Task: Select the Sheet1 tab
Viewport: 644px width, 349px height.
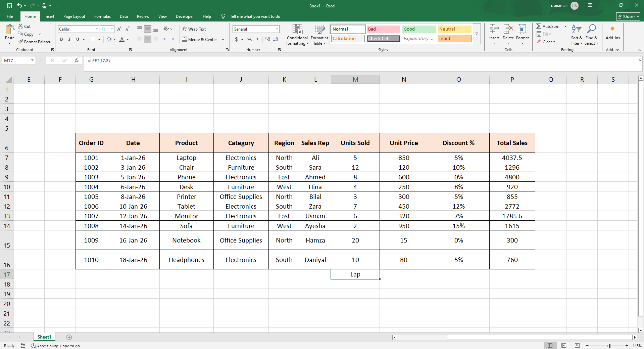Action: coord(44,337)
